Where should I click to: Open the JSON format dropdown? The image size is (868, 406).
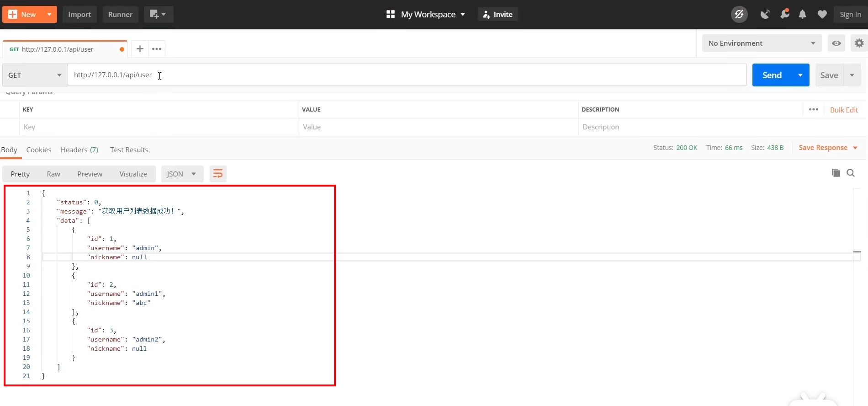pyautogui.click(x=182, y=174)
